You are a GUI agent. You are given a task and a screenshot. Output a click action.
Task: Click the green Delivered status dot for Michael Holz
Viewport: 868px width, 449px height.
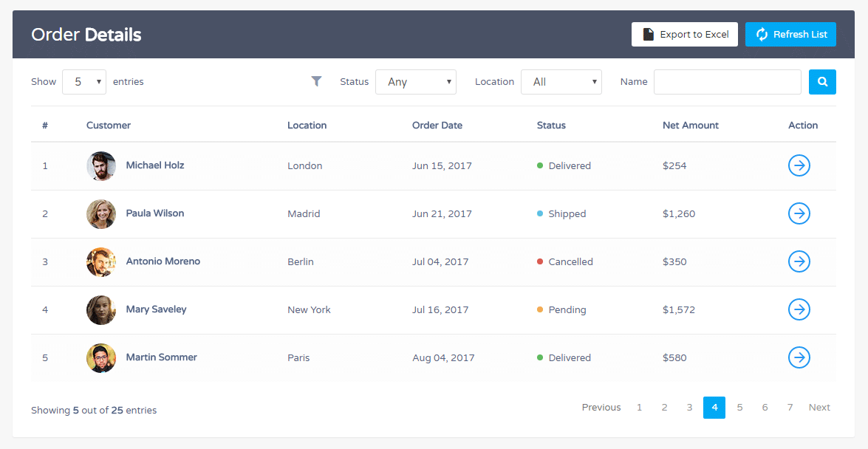541,165
